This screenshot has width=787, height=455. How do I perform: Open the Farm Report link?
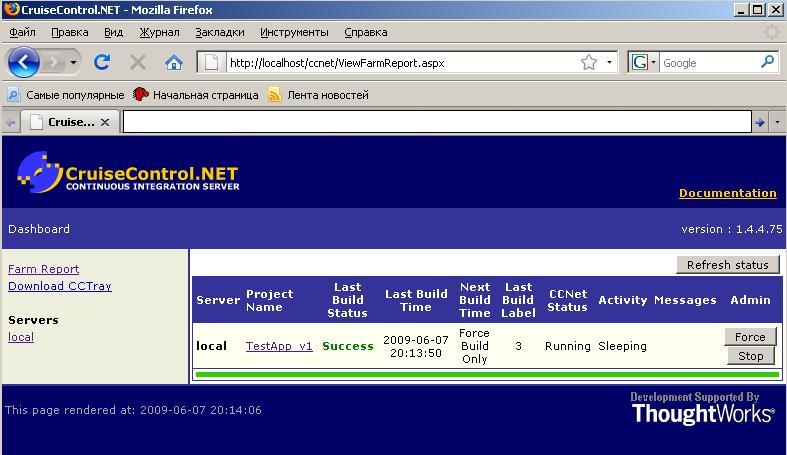point(44,269)
